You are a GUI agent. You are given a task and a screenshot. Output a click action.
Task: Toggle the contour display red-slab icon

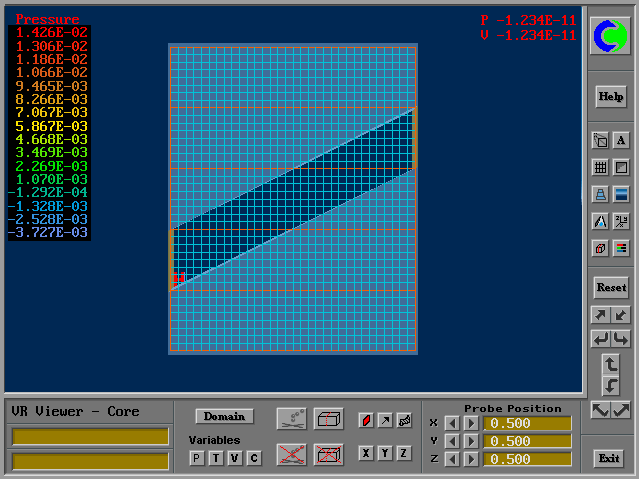pos(366,421)
